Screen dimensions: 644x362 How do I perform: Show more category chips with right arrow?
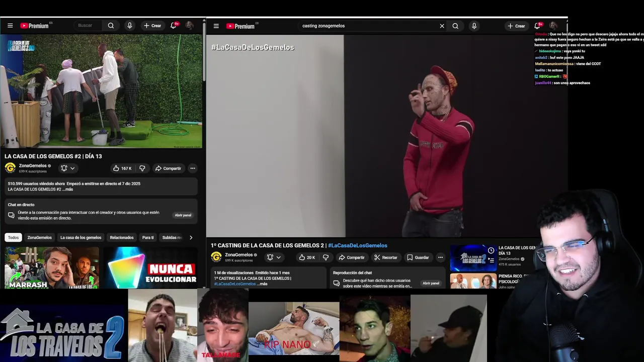(x=191, y=237)
